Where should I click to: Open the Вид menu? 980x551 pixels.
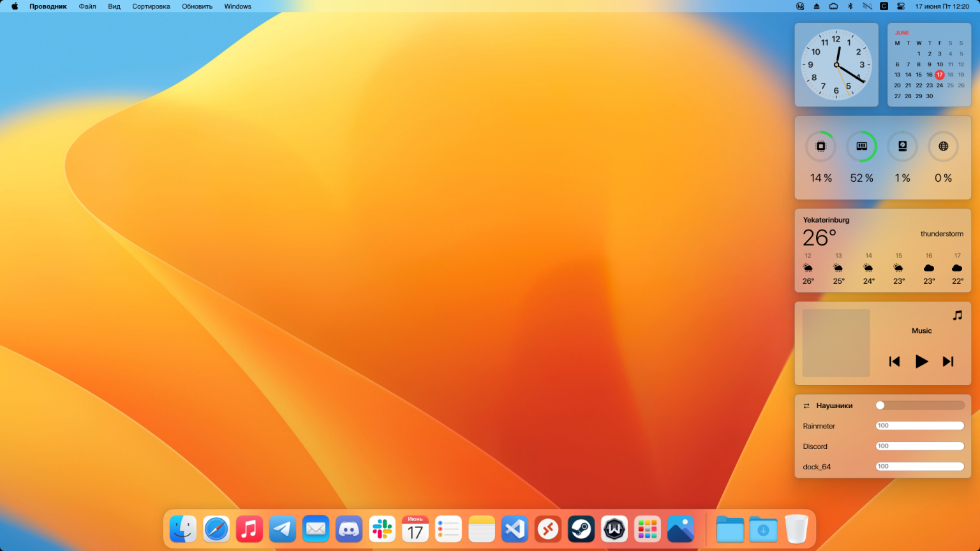click(114, 6)
